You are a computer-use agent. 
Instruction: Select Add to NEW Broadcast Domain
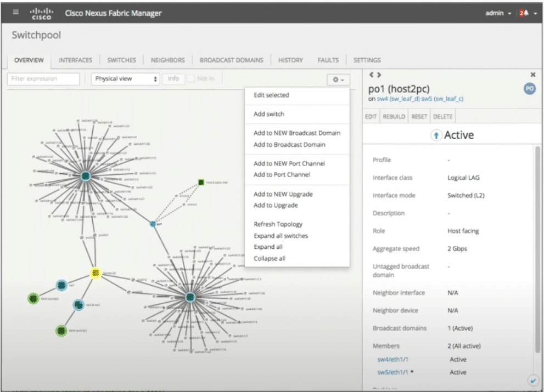297,133
